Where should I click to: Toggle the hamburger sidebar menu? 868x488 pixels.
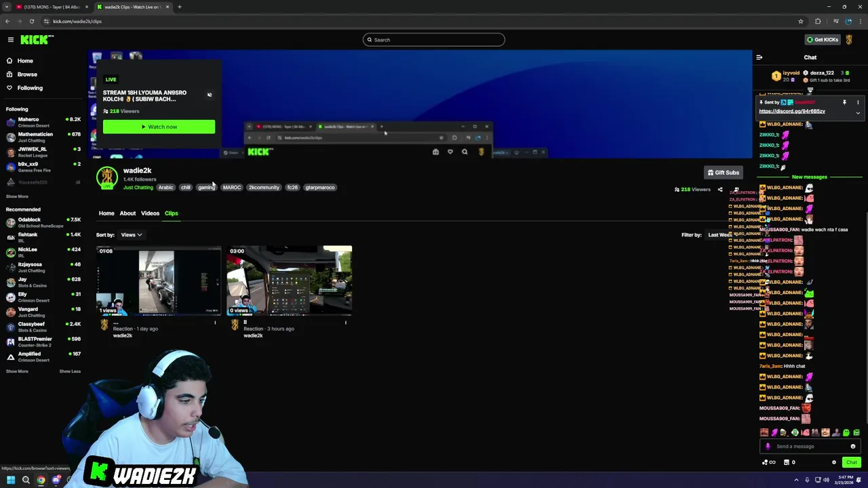click(x=10, y=40)
